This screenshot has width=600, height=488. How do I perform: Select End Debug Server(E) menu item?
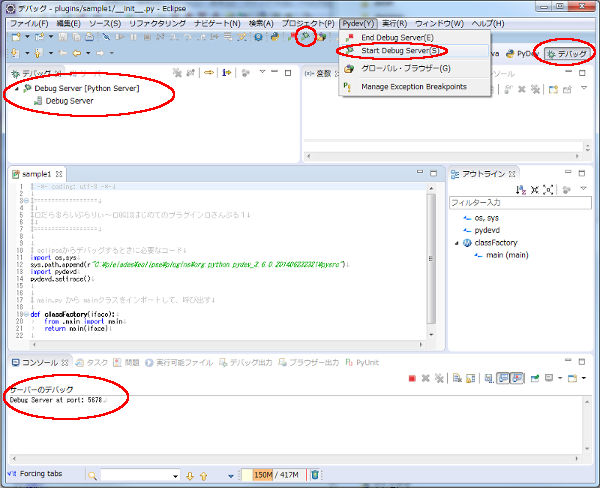click(x=414, y=38)
